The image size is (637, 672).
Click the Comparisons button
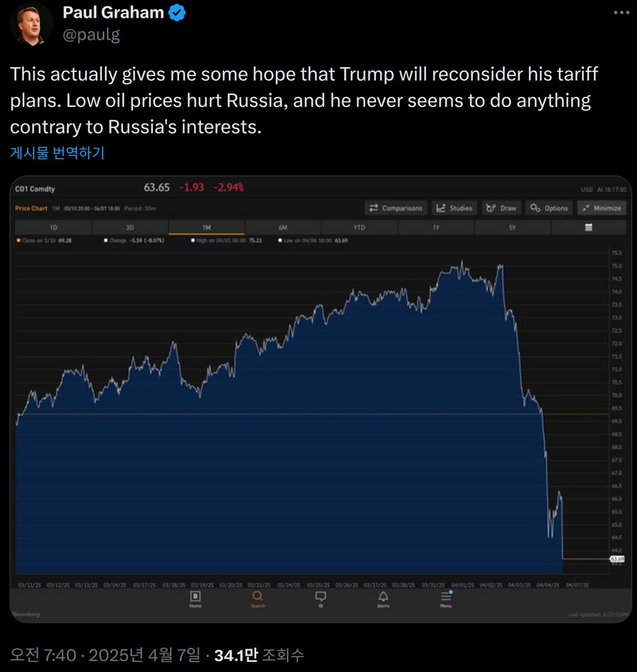coord(396,208)
